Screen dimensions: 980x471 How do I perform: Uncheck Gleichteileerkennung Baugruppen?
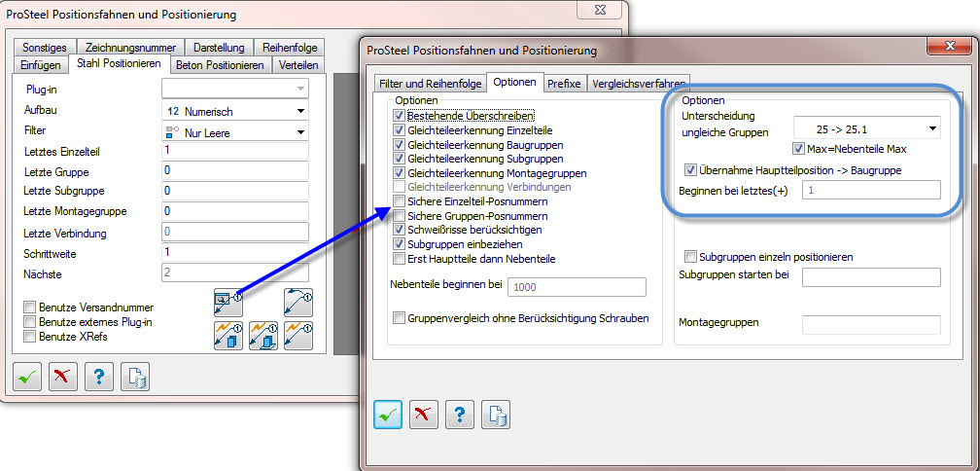coord(399,144)
